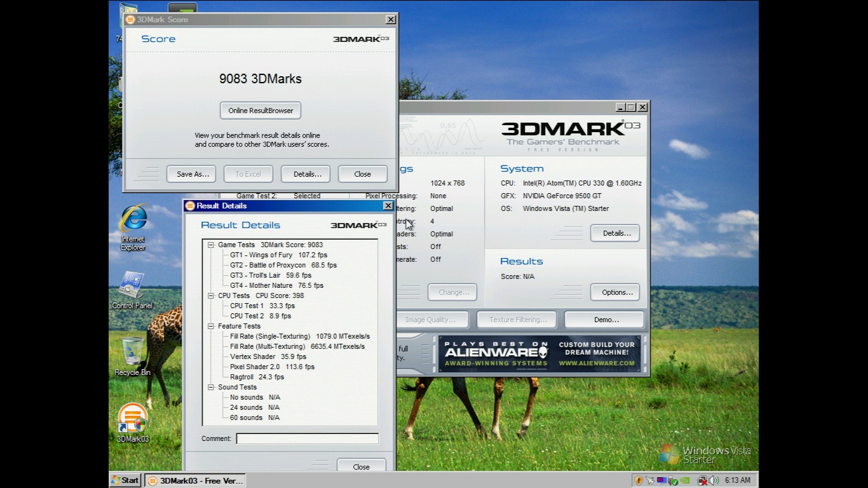Open Internet Explorer desktop shortcut
Image resolution: width=868 pixels, height=488 pixels.
pos(133,227)
